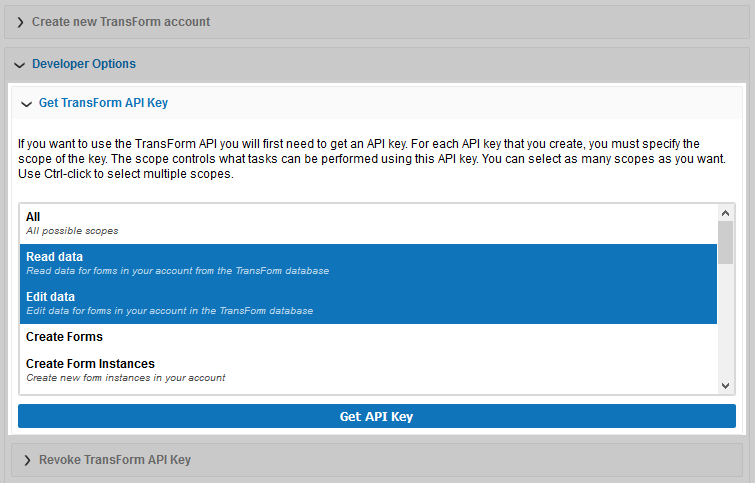Click the chevron beside Revoke TransForm API Key
This screenshot has height=483, width=755.
point(27,460)
